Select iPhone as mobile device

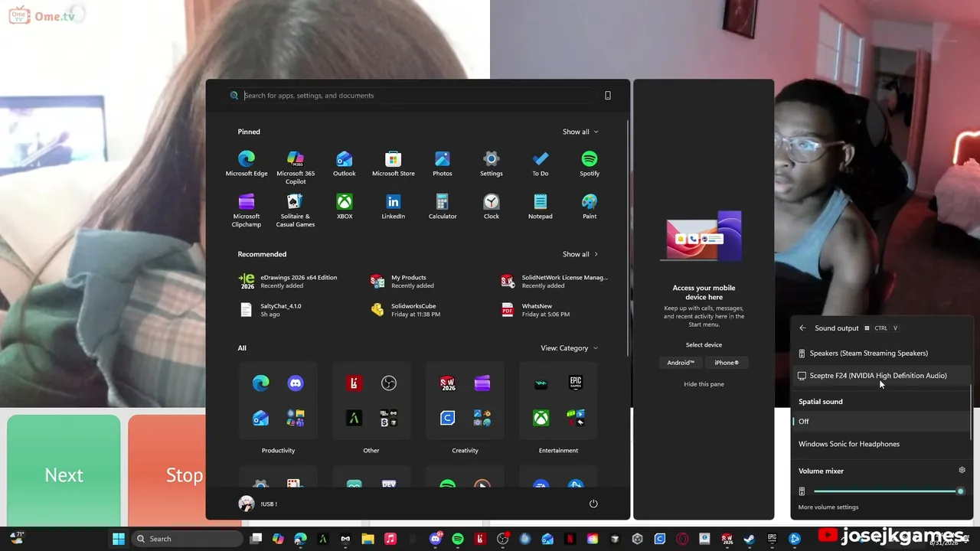pos(727,363)
